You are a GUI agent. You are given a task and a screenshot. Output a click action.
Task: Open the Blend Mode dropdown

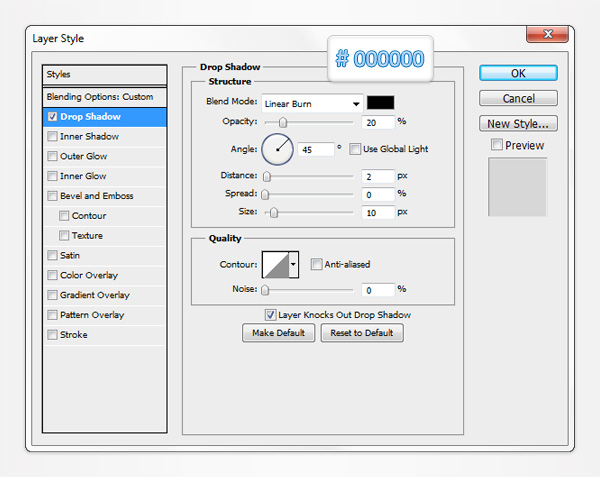[x=312, y=103]
